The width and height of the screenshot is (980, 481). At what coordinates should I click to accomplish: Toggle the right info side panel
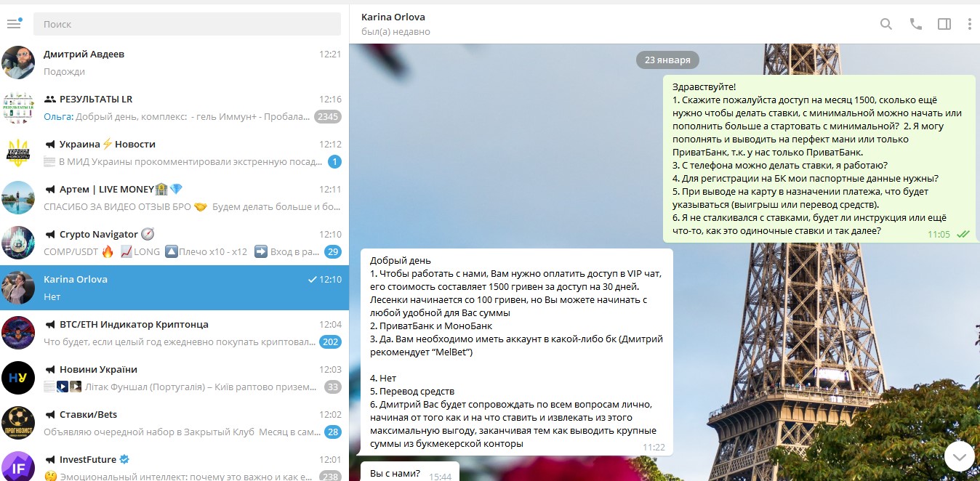[944, 24]
